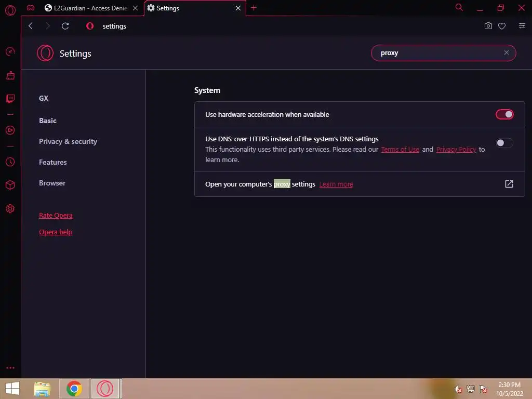The height and width of the screenshot is (399, 532).
Task: Clear the proxy search field text
Action: click(x=506, y=52)
